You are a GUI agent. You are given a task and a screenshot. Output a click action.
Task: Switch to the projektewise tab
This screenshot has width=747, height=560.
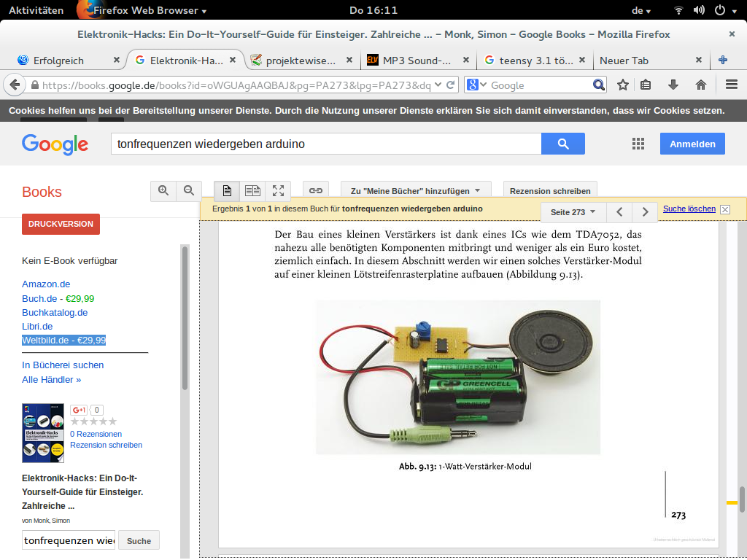click(301, 61)
